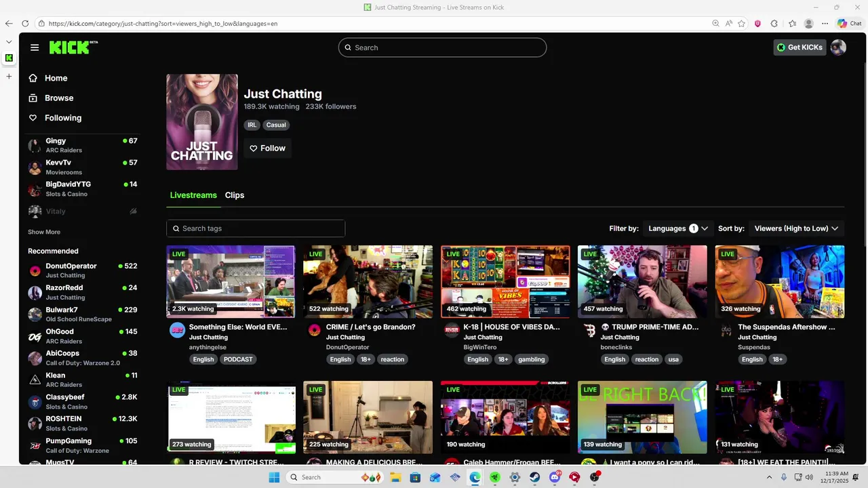Image resolution: width=868 pixels, height=488 pixels.
Task: Open Edge Copilot Chat button
Action: [x=850, y=23]
